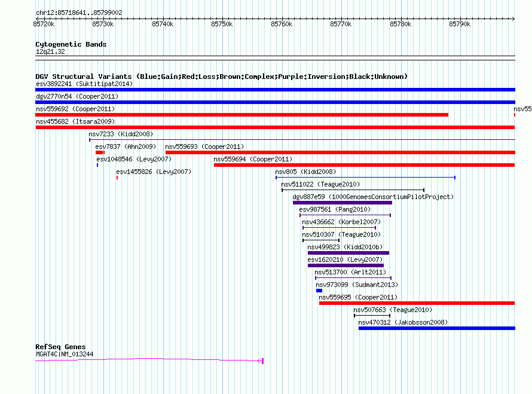This screenshot has height=394, width=532.
Task: Click the nsv455682 red loss bar
Action: 275,127
